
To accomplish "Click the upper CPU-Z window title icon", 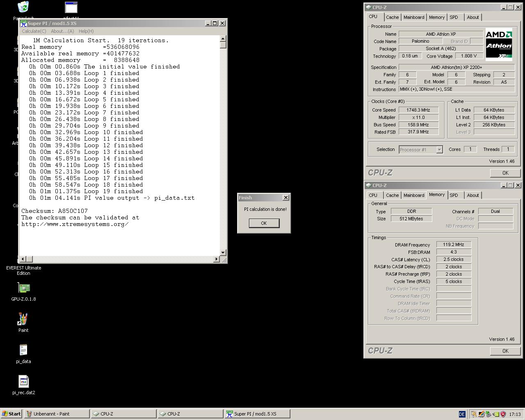I will click(368, 7).
